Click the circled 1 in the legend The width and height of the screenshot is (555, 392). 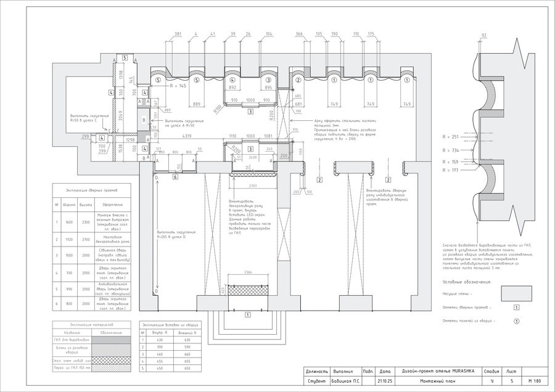(516, 321)
